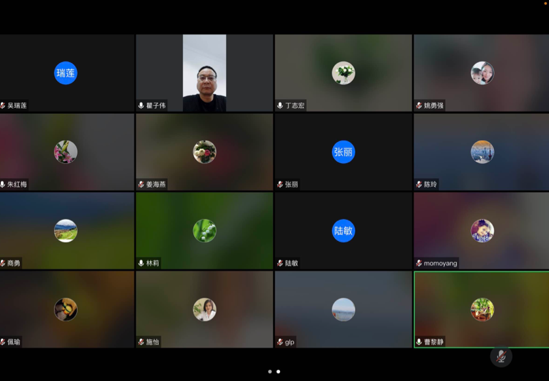The image size is (549, 381).
Task: Click the name label 姜海燕
Action: 156,184
